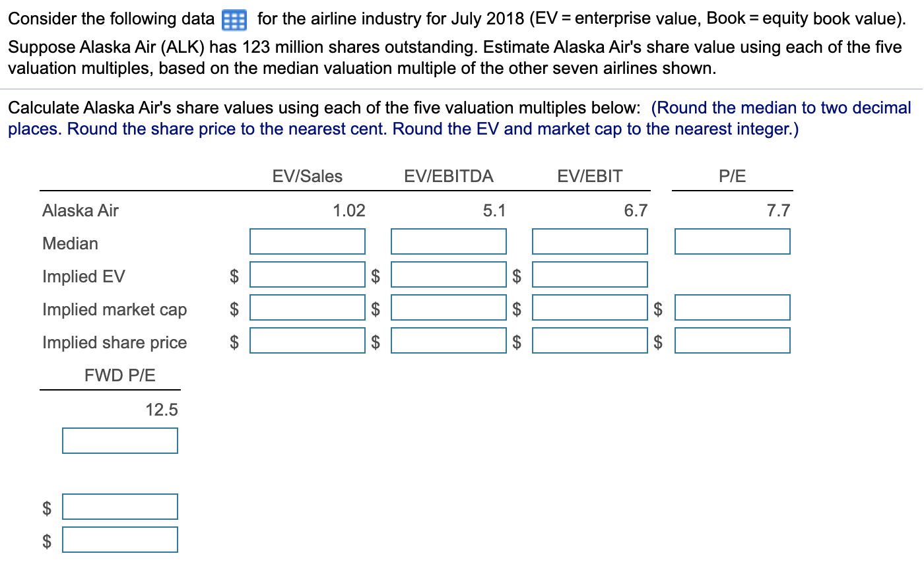Select the Median field under EV/EBITDA
Screen dimensions: 924x566
(449, 241)
